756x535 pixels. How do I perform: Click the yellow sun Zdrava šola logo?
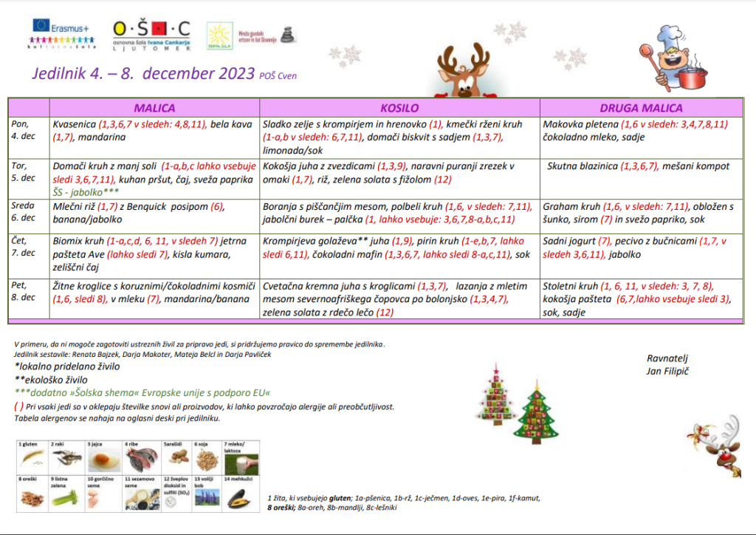(220, 35)
